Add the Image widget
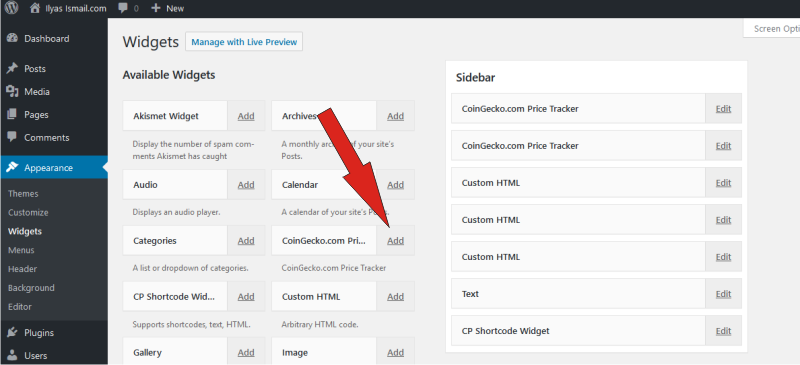Screen dimensions: 800x365 click(395, 352)
